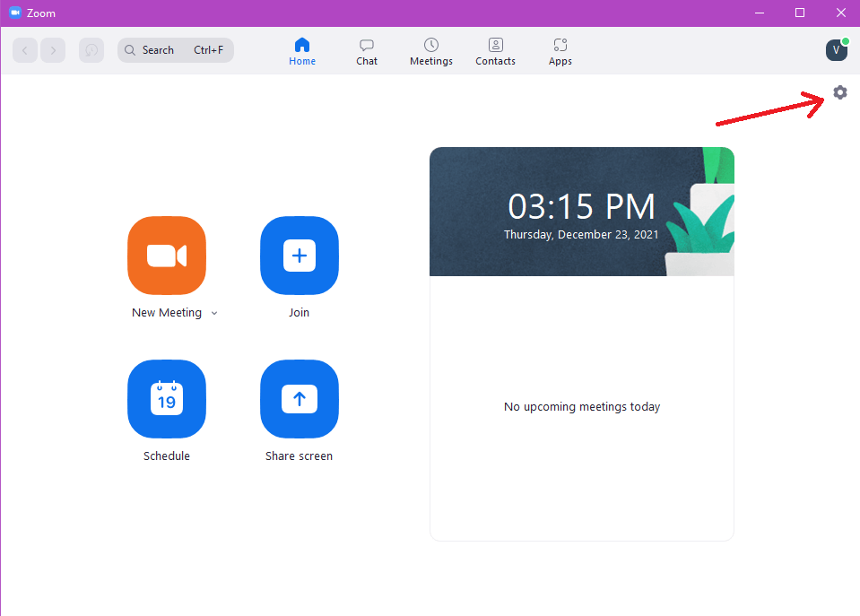
Task: Open the Chat tab
Action: coord(366,50)
